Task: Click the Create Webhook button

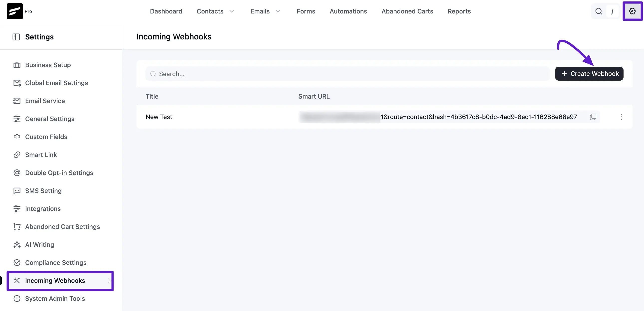Action: (589, 74)
